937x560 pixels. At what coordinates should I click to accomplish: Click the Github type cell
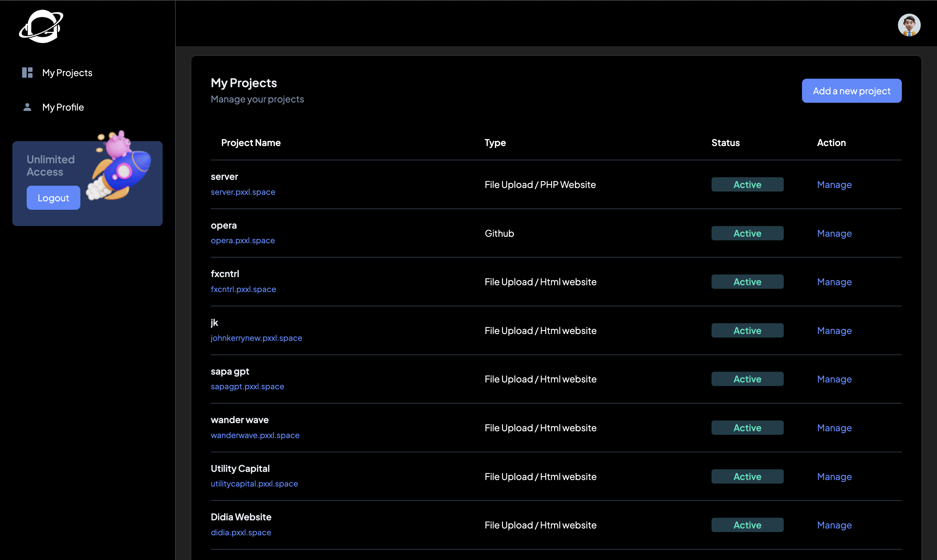coord(499,233)
